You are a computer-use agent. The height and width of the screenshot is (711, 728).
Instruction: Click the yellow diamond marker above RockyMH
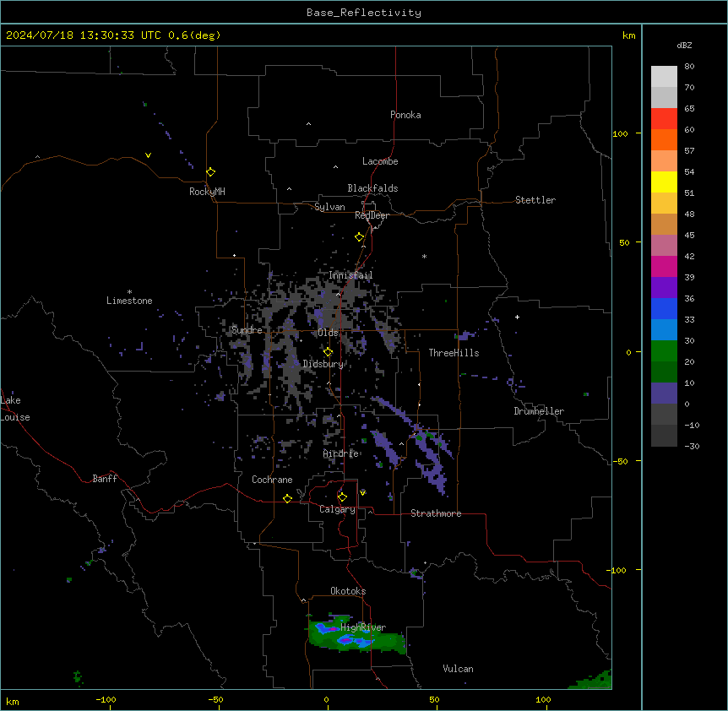[x=211, y=172]
